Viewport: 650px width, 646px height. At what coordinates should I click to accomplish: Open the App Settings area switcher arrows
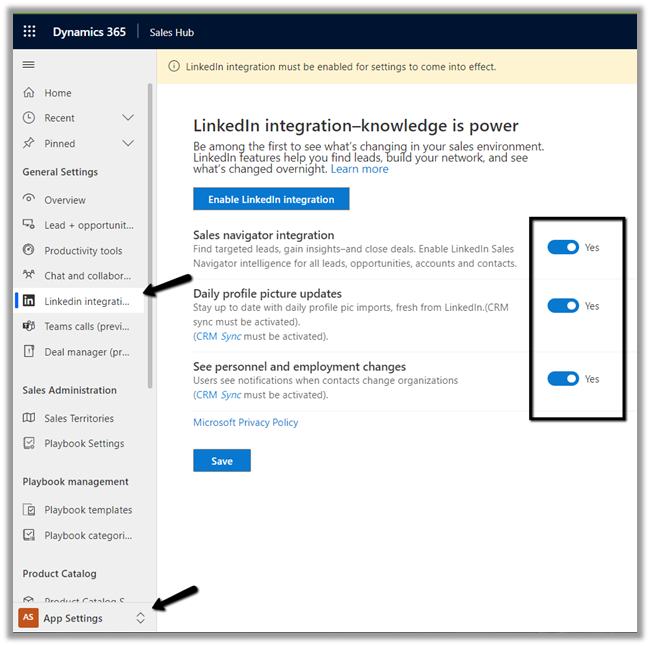point(141,618)
